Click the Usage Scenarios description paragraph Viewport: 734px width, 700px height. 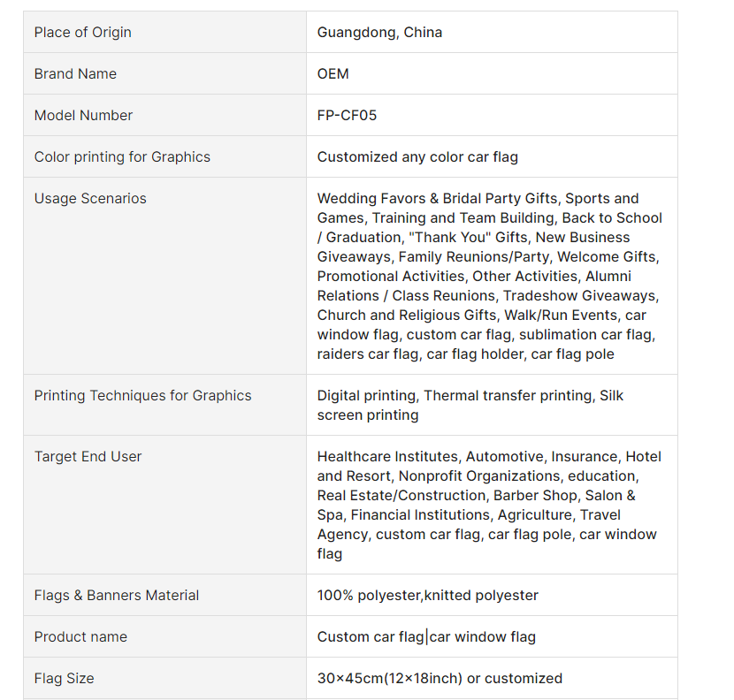[489, 276]
